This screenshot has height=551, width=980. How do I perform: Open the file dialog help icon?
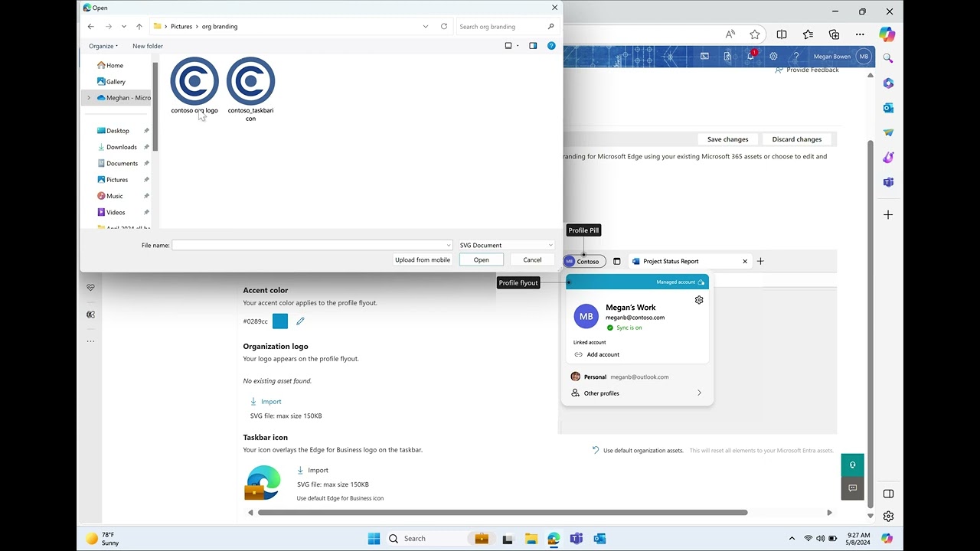pyautogui.click(x=551, y=46)
